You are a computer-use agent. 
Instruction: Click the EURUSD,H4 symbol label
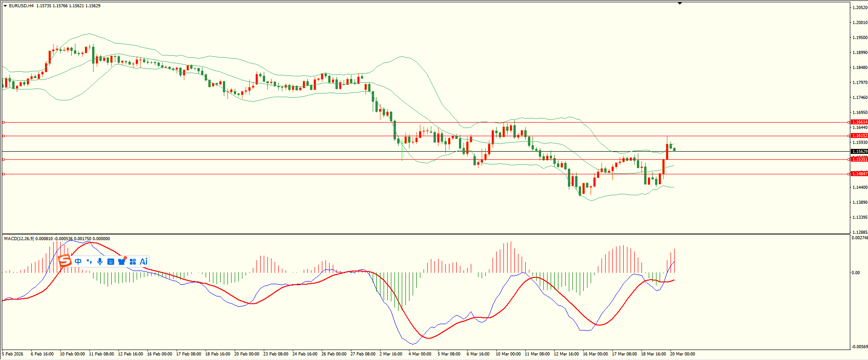(x=21, y=6)
